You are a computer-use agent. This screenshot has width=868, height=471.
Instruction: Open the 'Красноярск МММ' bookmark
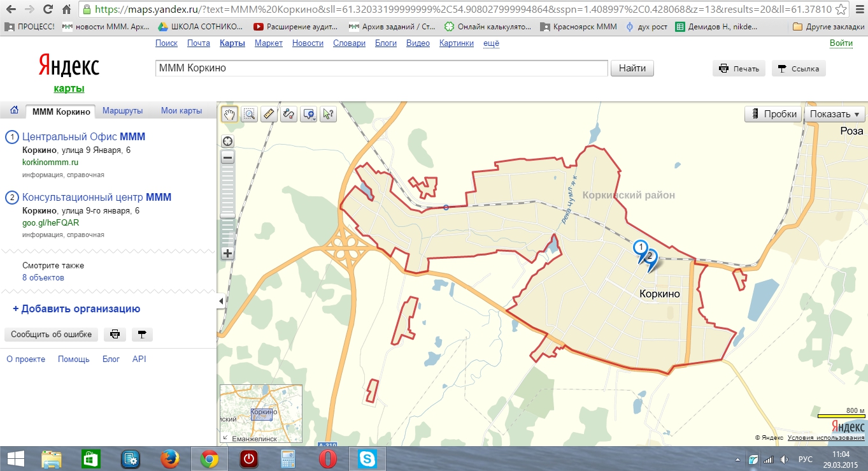pyautogui.click(x=578, y=27)
